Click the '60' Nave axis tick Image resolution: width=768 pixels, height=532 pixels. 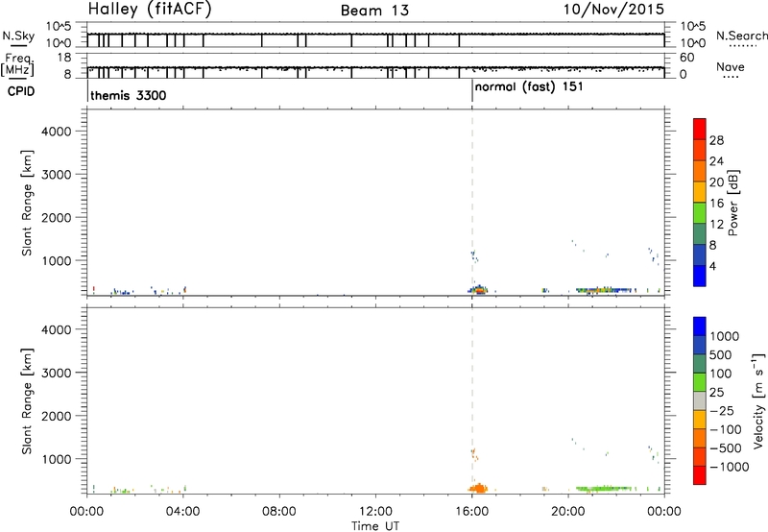(x=687, y=58)
